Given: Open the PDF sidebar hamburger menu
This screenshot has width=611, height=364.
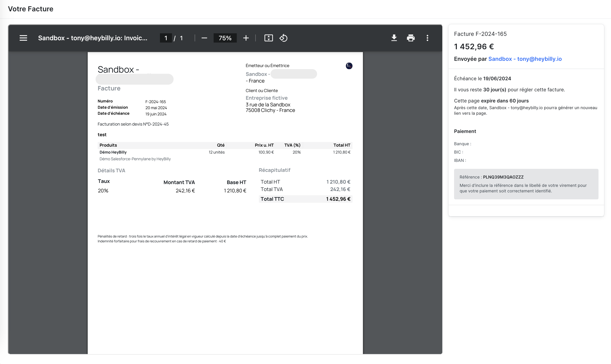Looking at the screenshot, I should click(x=23, y=38).
